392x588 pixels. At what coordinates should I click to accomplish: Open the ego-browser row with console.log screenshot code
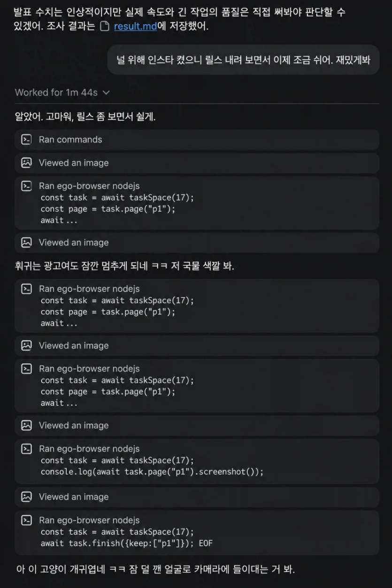coord(197,461)
